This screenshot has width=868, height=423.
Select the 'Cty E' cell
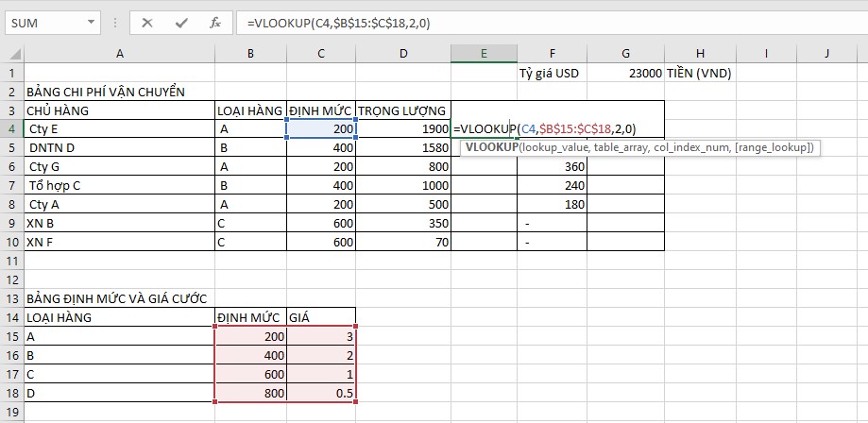coord(120,129)
